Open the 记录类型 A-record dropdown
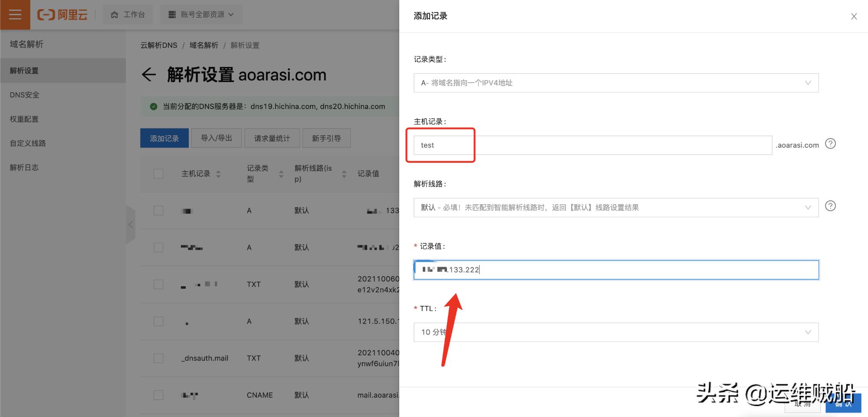868x417 pixels. pos(615,83)
